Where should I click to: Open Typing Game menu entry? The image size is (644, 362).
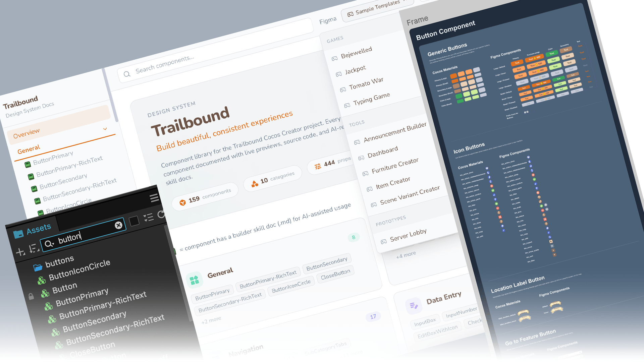[x=371, y=99]
